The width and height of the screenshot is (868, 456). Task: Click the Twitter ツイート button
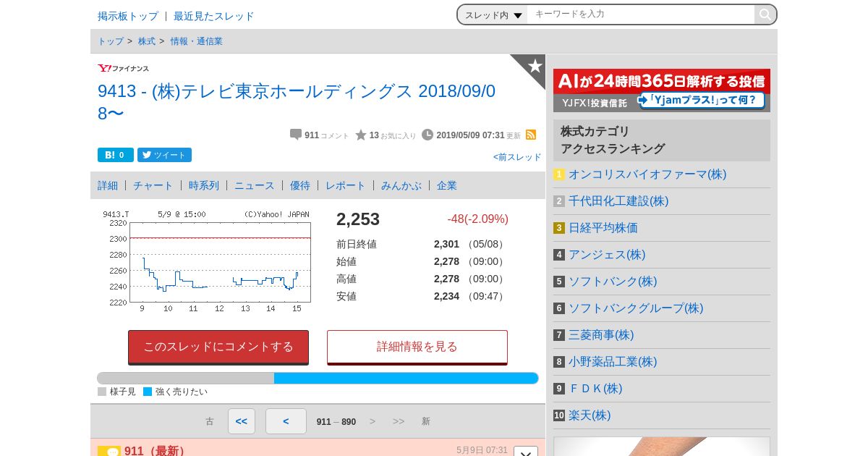(164, 155)
